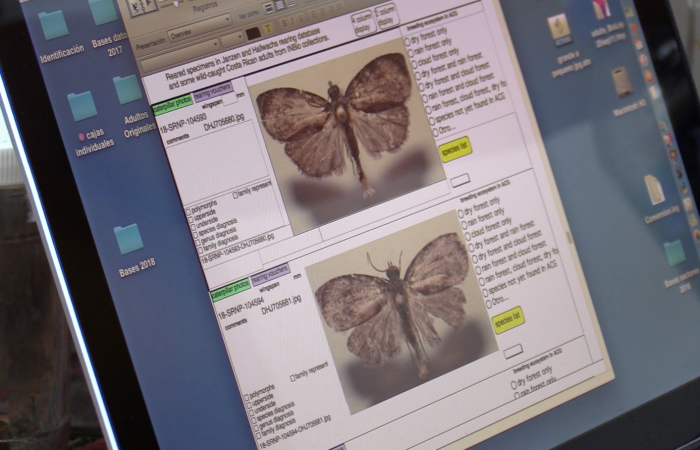Click yellow 'species list' button in first record
The image size is (700, 450).
454,148
